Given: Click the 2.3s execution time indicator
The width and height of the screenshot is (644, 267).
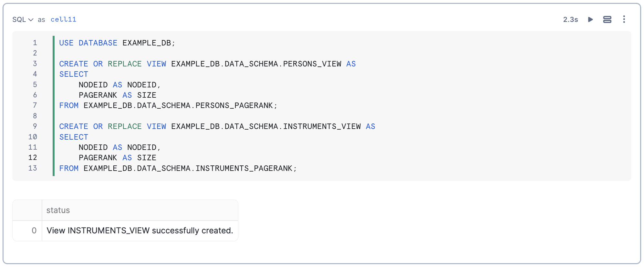Looking at the screenshot, I should pos(570,19).
